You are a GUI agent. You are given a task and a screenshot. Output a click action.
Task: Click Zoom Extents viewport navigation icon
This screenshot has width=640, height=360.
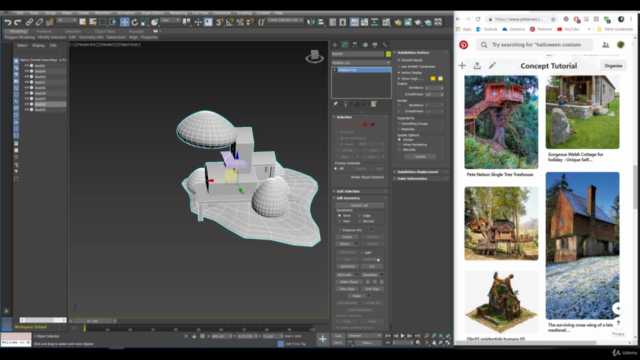(x=440, y=336)
